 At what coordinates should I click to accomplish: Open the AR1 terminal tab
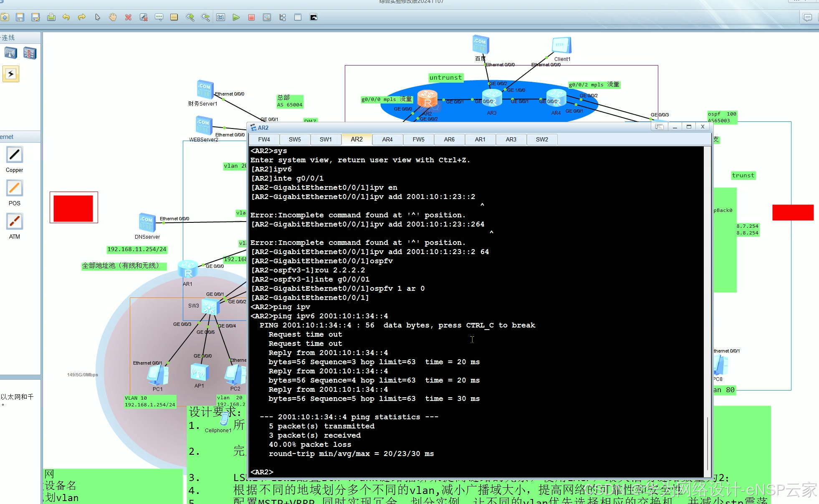(480, 139)
